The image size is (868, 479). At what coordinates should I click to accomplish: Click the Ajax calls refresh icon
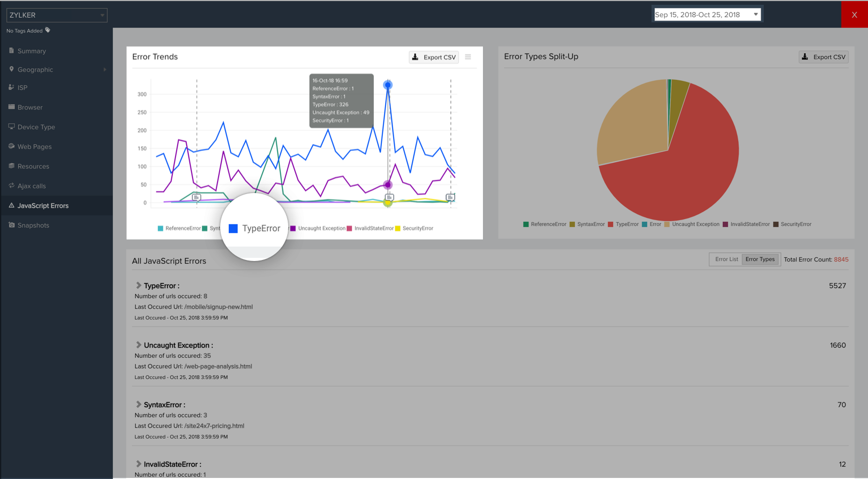coord(11,186)
